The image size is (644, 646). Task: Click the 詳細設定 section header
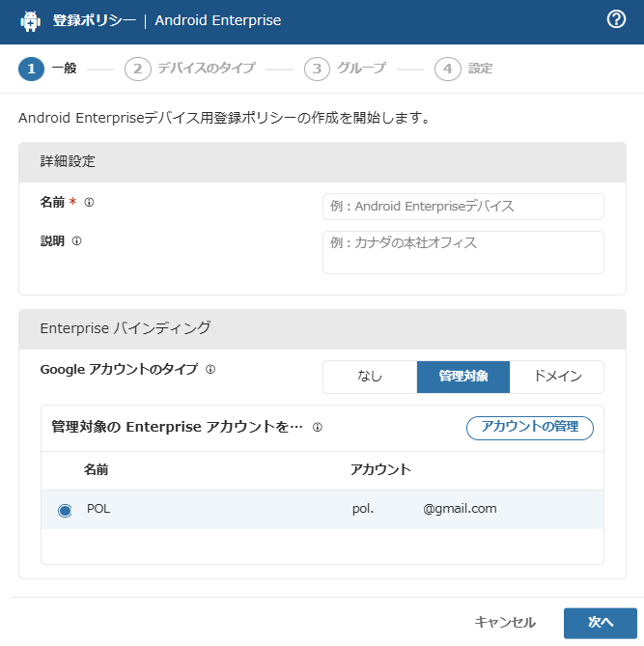[x=322, y=162]
